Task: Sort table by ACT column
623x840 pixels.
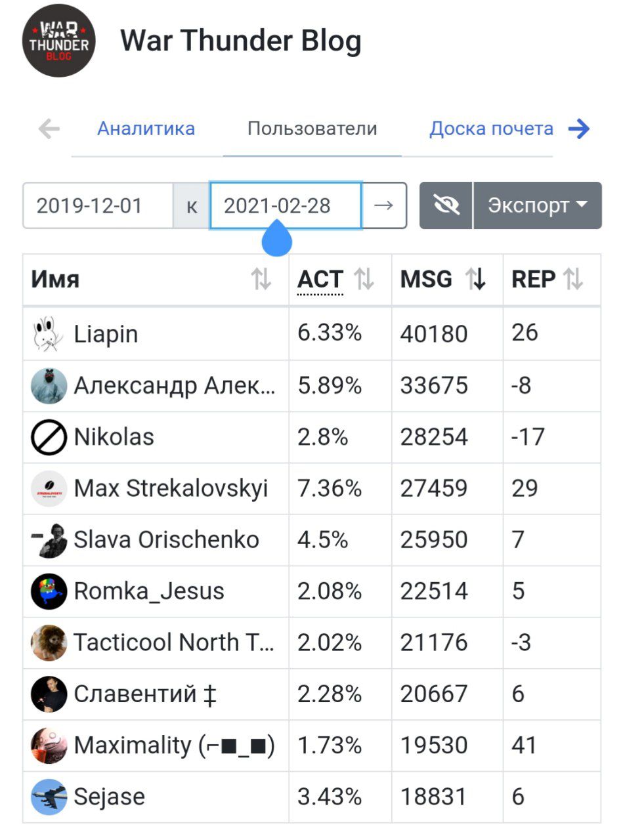Action: pyautogui.click(x=364, y=280)
